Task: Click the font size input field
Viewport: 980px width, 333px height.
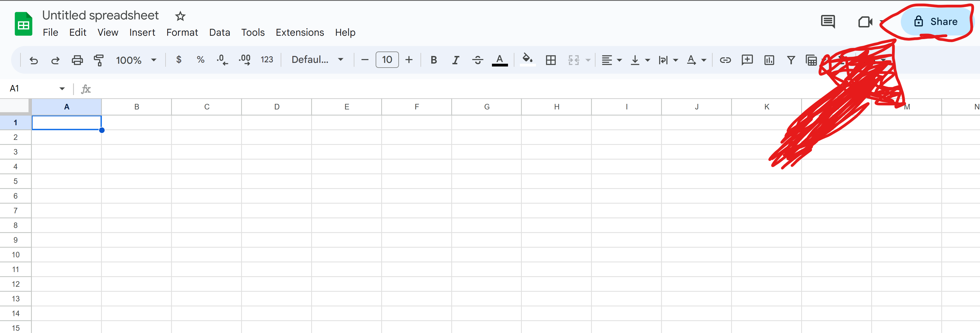Action: click(387, 60)
